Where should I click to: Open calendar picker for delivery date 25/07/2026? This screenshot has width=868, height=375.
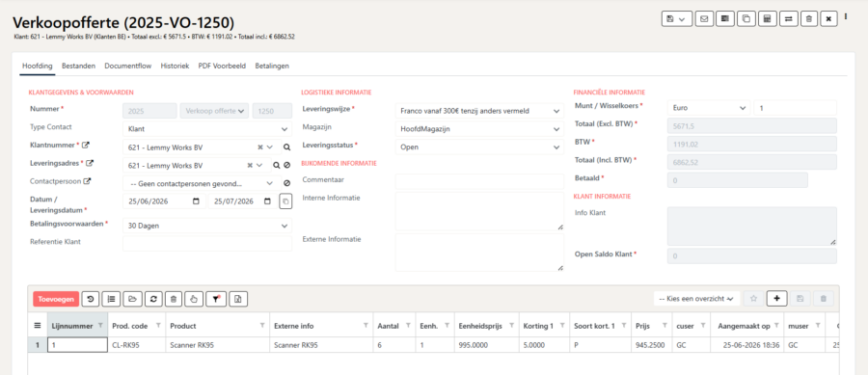click(268, 201)
